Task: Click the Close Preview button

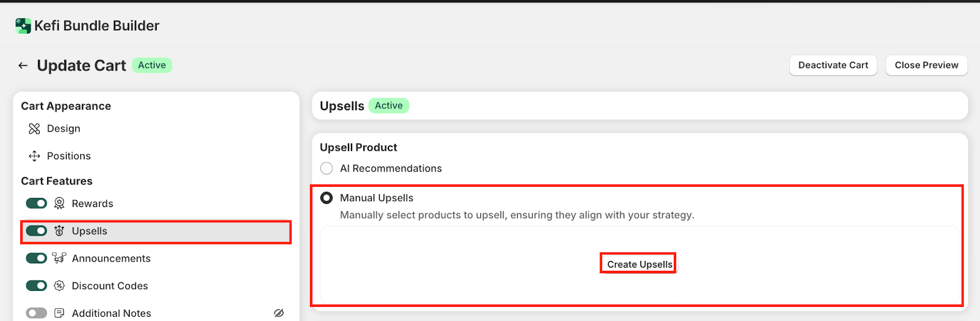Action: click(926, 66)
